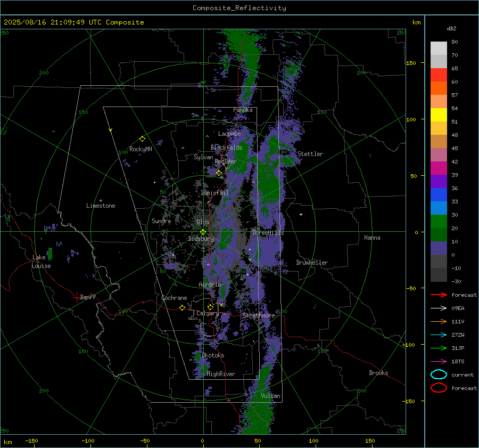This screenshot has width=479, height=448.
Task: Click the ThreeHills city label
Action: pos(268,233)
